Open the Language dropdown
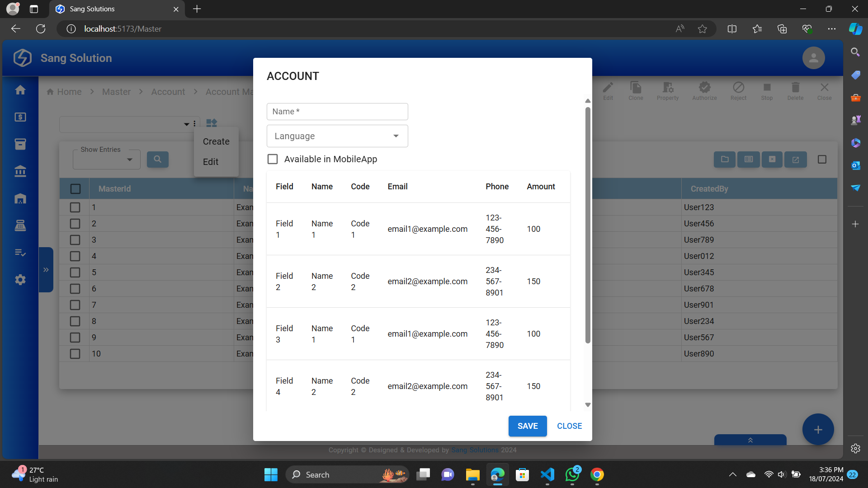Viewport: 868px width, 488px height. (337, 136)
